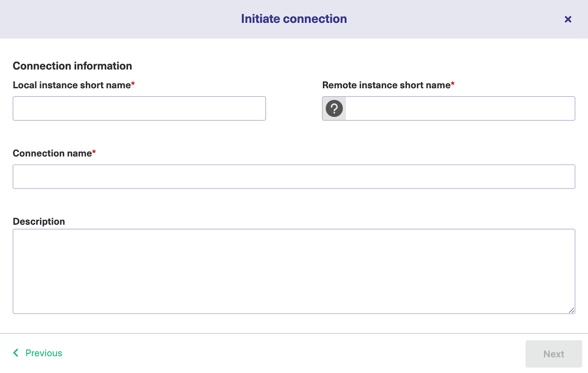Click the Description label
The width and height of the screenshot is (588, 373).
[39, 221]
